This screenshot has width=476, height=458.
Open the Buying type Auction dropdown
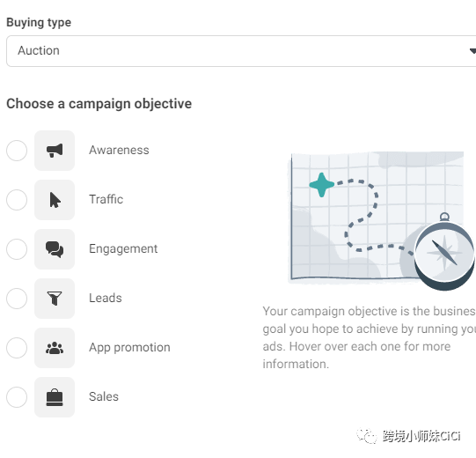(x=241, y=51)
